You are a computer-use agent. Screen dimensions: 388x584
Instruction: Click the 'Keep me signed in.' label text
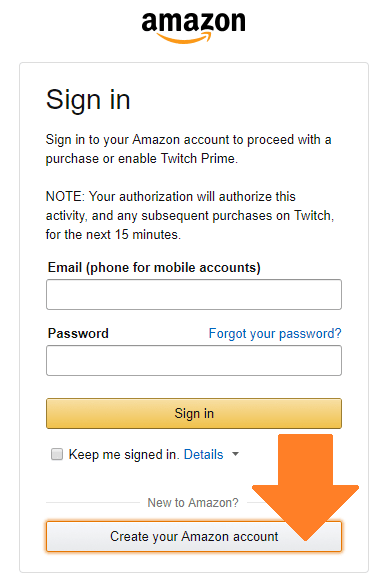(x=124, y=454)
